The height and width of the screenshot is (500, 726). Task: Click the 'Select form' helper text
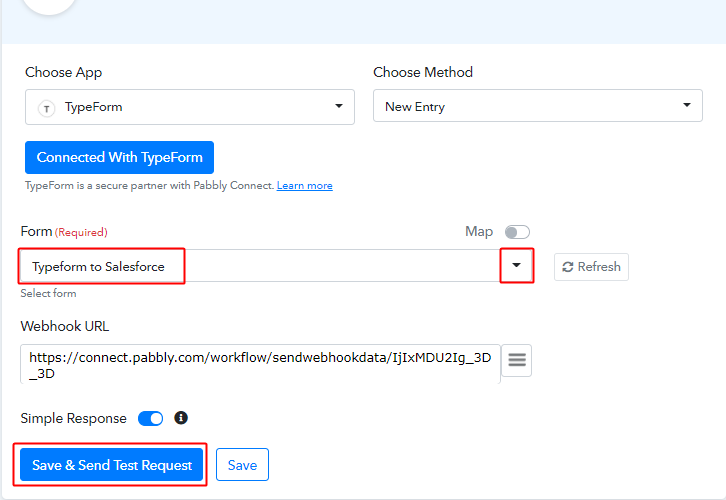pyautogui.click(x=49, y=294)
